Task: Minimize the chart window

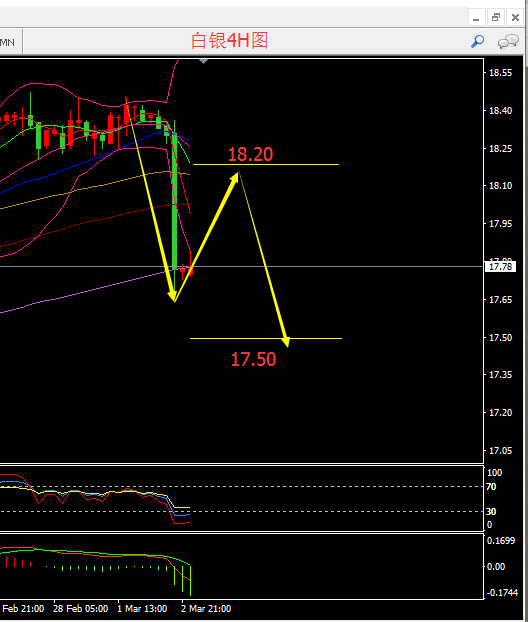Action: click(476, 17)
